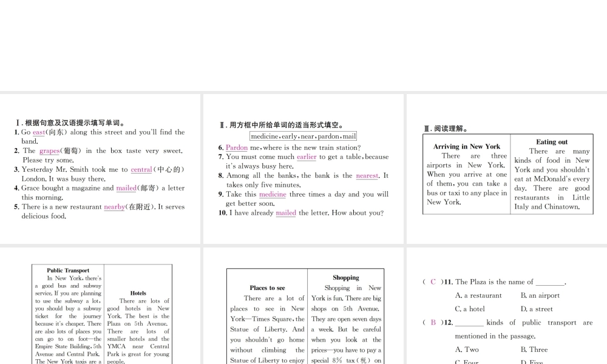Click the boxed word list 'medicine, early, near, pardon, mail'
The width and height of the screenshot is (607, 364).
pyautogui.click(x=303, y=136)
